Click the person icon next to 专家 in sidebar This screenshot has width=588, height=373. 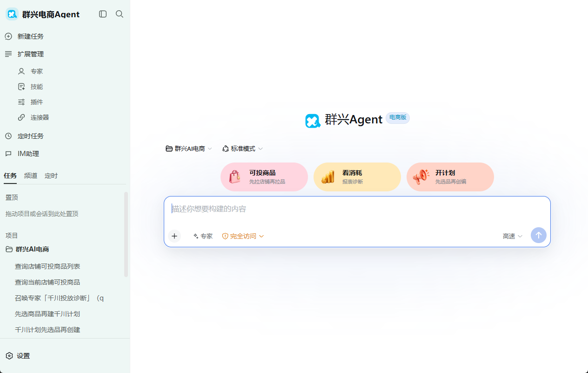pyautogui.click(x=21, y=71)
